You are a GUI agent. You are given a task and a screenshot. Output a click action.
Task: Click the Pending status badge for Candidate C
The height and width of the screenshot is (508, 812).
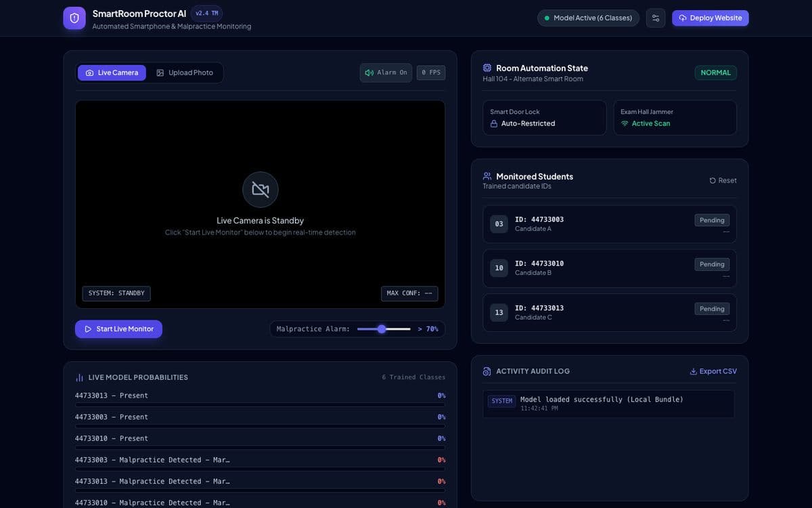pyautogui.click(x=712, y=309)
